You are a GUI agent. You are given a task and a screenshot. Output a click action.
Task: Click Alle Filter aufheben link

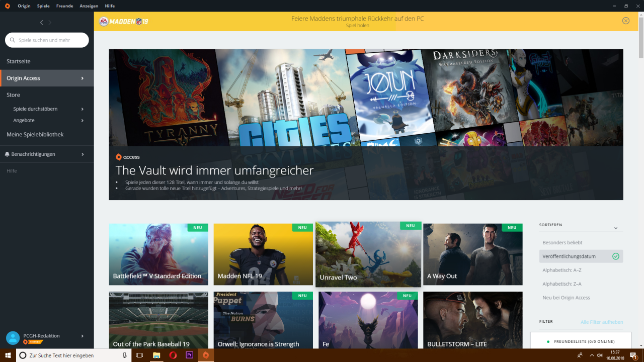click(x=602, y=322)
